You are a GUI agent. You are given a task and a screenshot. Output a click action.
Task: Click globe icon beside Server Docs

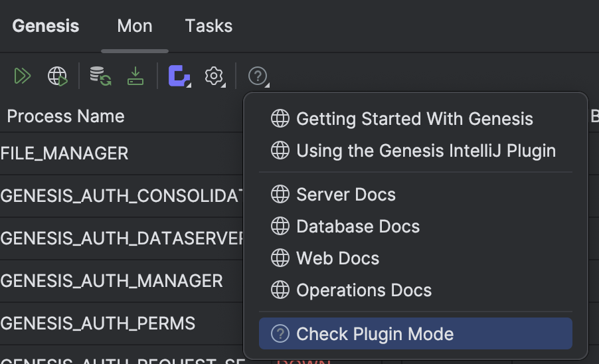point(280,194)
